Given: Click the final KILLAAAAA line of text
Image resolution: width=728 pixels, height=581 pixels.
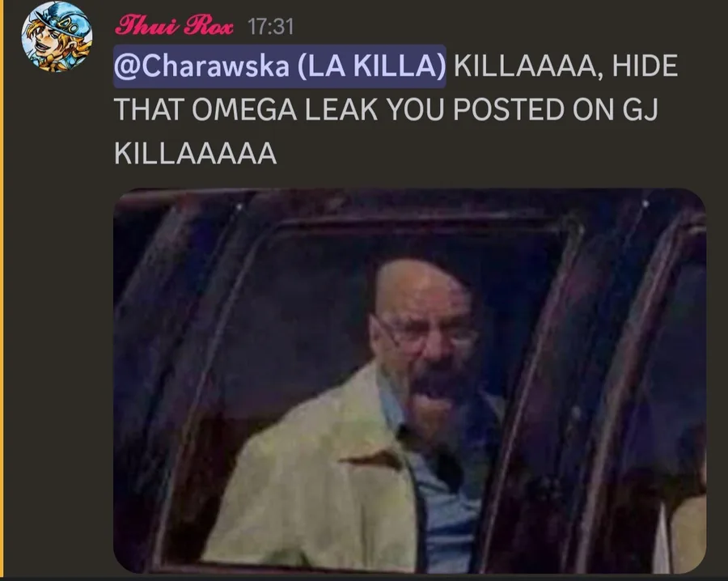Looking at the screenshot, I should 195,154.
